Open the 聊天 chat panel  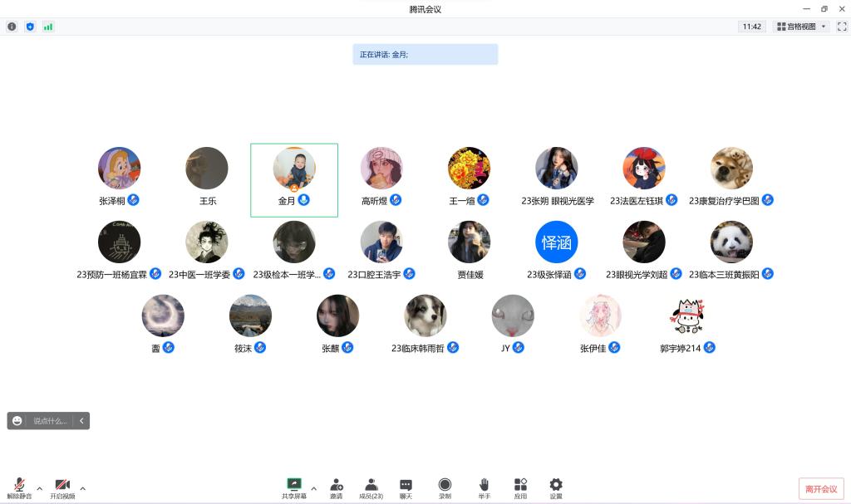(406, 488)
